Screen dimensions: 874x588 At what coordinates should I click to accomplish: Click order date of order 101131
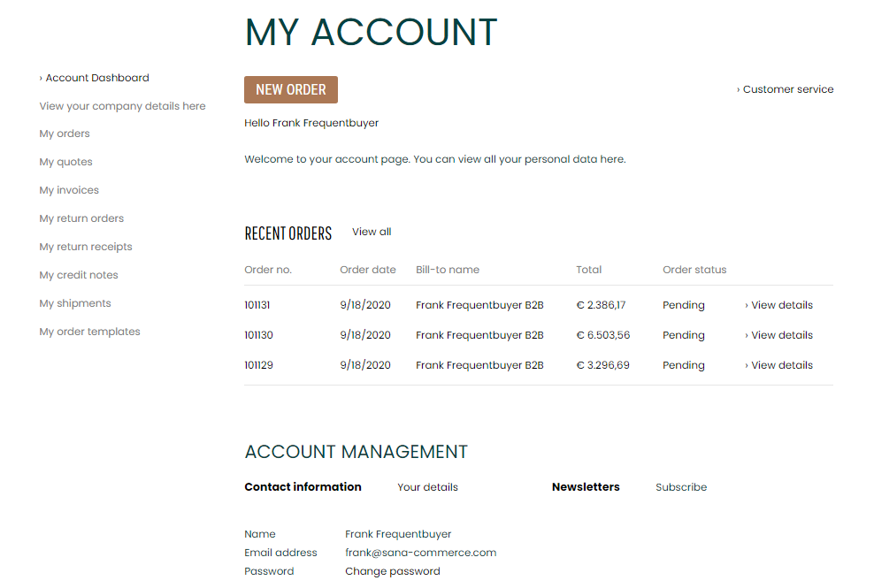[365, 305]
